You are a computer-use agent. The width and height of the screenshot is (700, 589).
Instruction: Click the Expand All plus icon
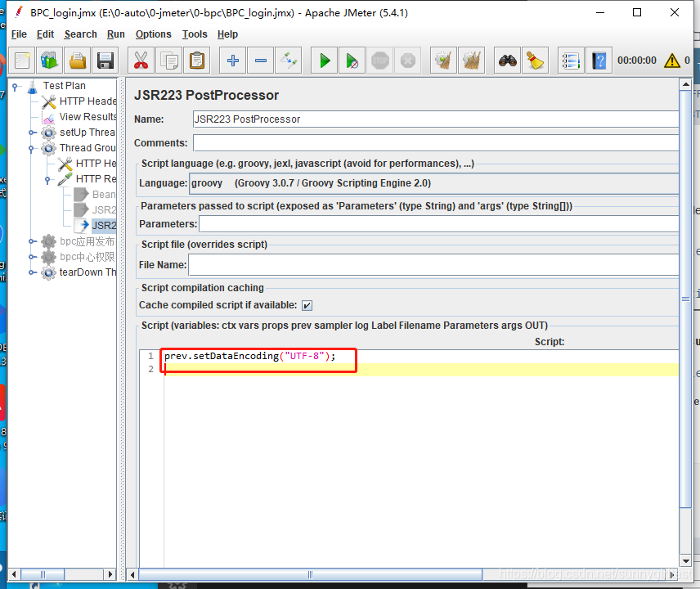click(x=232, y=61)
